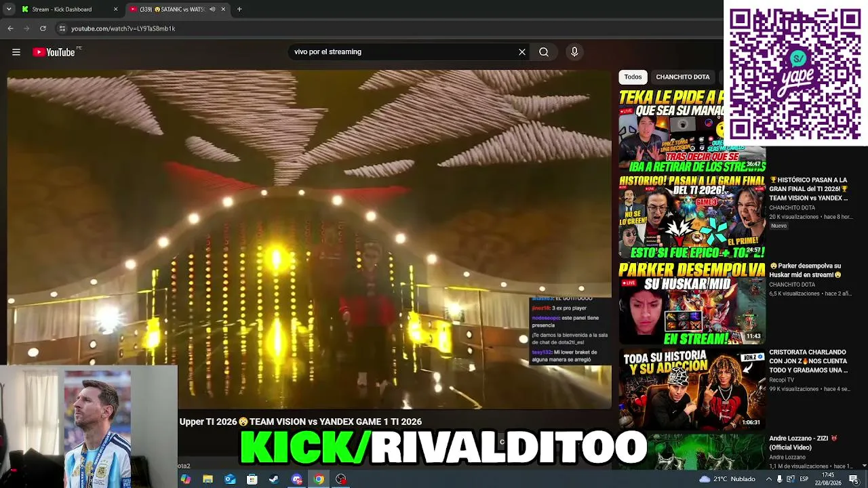Mute the YouTube tab audio icon

pos(212,9)
